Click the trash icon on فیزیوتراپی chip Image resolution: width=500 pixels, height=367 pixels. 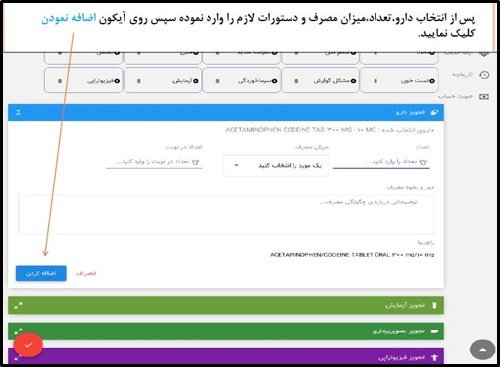60,81
